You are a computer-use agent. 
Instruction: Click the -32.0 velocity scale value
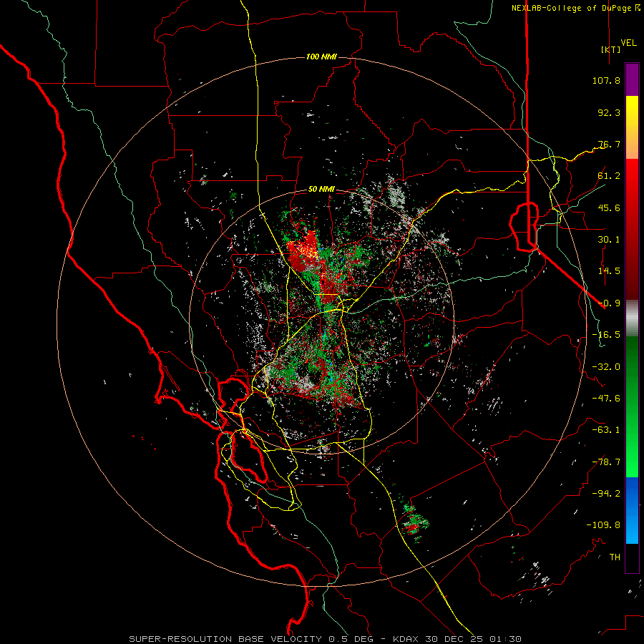(606, 367)
